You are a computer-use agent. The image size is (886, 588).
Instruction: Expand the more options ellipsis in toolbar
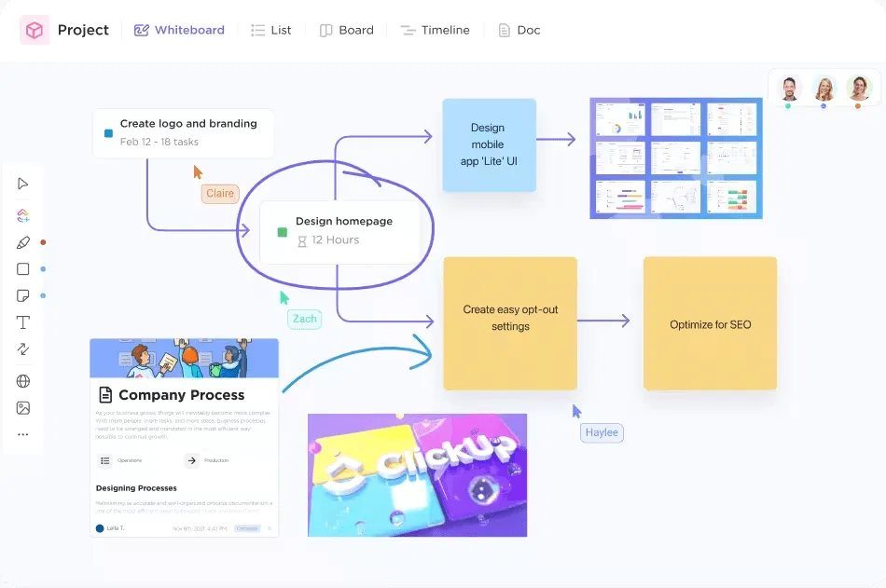(22, 434)
